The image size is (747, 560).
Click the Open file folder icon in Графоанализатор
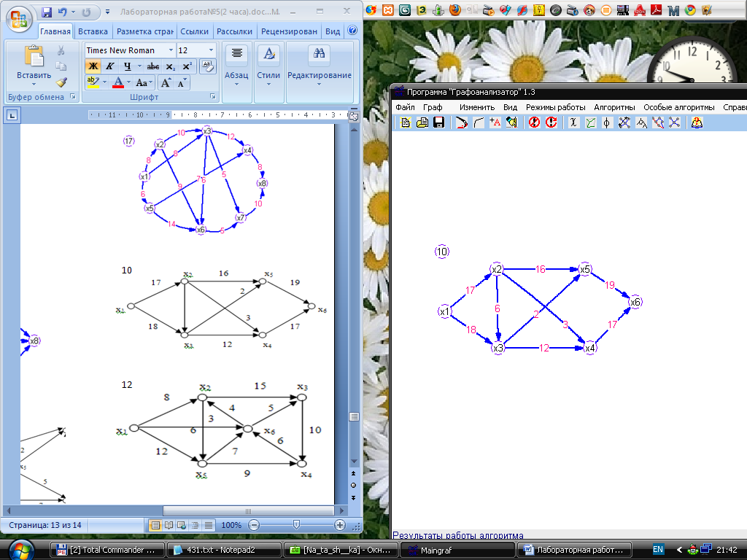click(422, 122)
